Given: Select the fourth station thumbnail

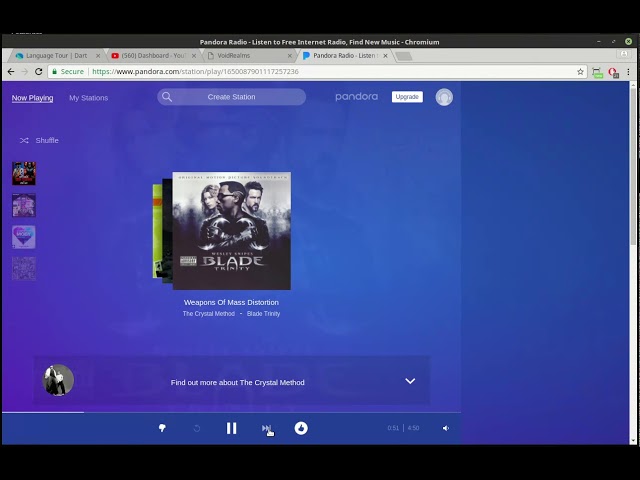Looking at the screenshot, I should pos(24,269).
